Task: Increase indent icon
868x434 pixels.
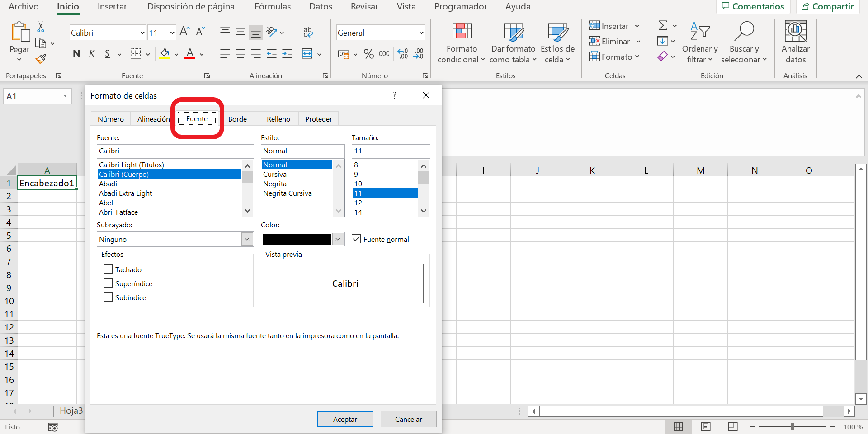Action: click(287, 54)
